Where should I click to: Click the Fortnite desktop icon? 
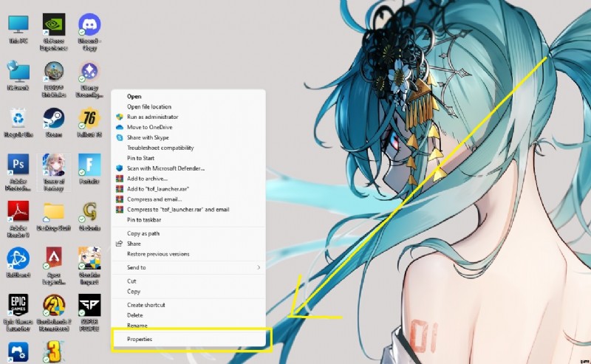[89, 165]
